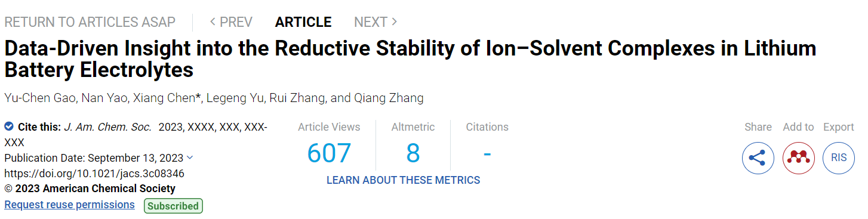Open author Yu-Chen Gao
This screenshot has height=219, width=868.
pos(38,98)
